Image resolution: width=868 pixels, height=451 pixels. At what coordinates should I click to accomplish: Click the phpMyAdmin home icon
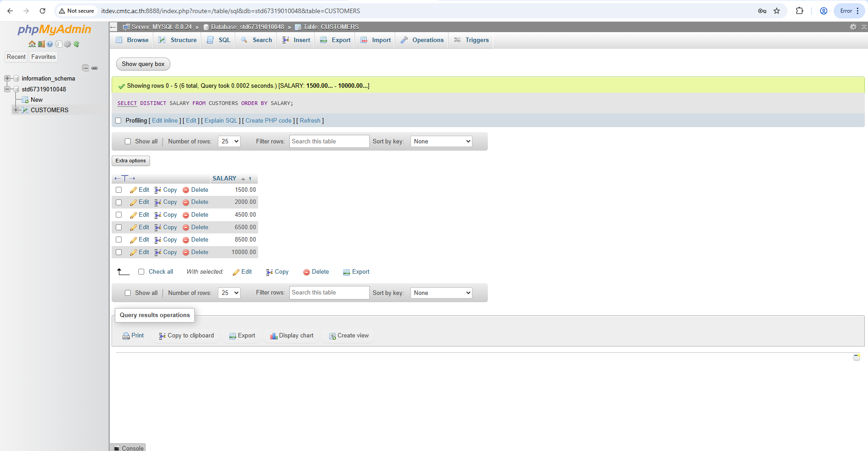32,44
